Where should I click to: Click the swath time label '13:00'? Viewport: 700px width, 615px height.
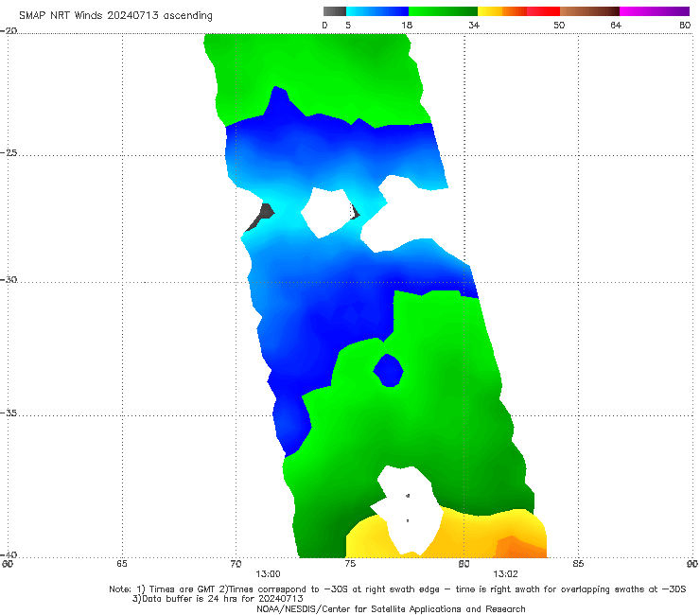click(x=268, y=574)
